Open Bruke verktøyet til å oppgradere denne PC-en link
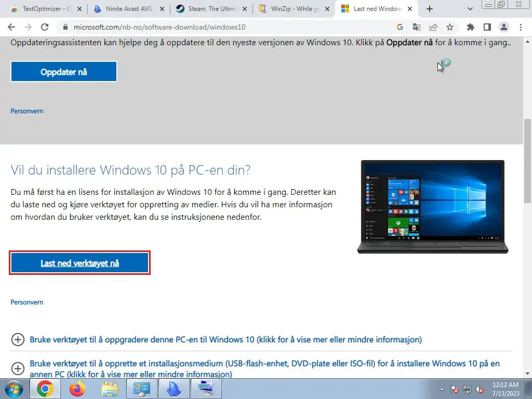Image resolution: width=532 pixels, height=399 pixels. tap(225, 340)
